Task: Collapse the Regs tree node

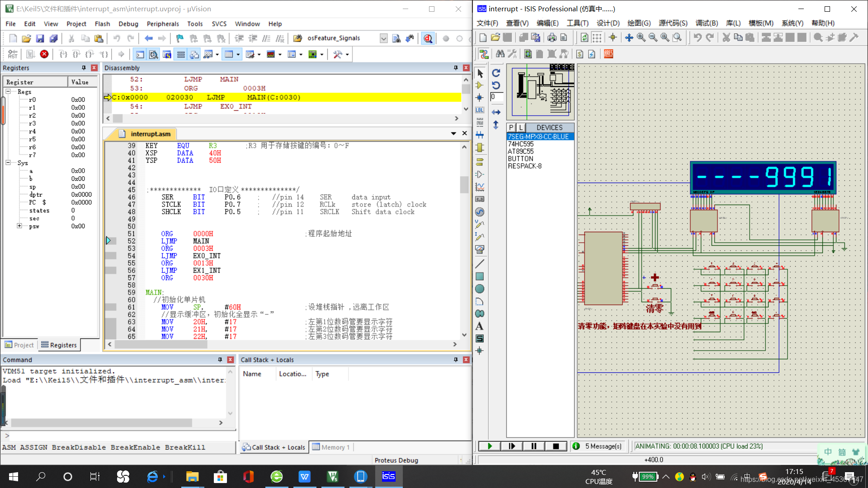Action: pyautogui.click(x=8, y=92)
